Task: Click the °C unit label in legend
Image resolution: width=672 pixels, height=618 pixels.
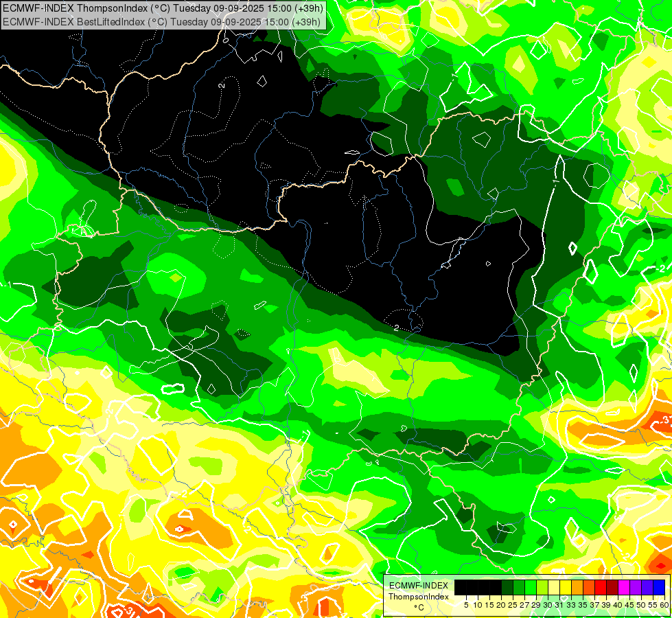Action: (x=419, y=608)
